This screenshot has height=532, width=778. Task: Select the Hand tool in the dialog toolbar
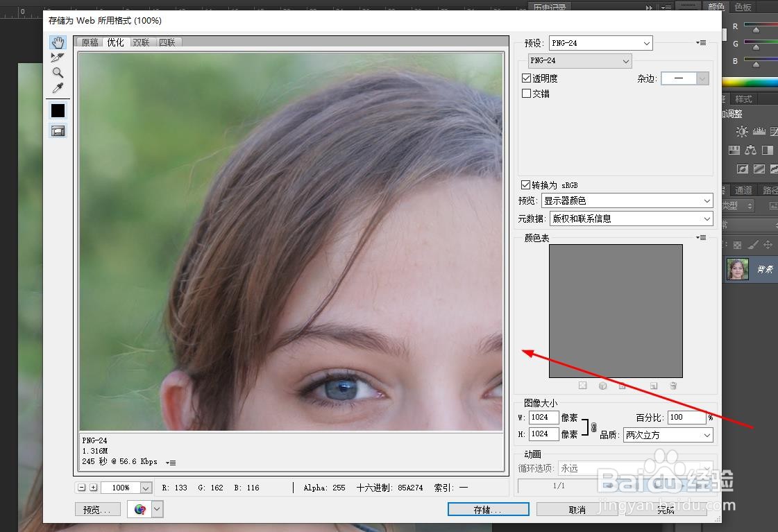click(58, 43)
